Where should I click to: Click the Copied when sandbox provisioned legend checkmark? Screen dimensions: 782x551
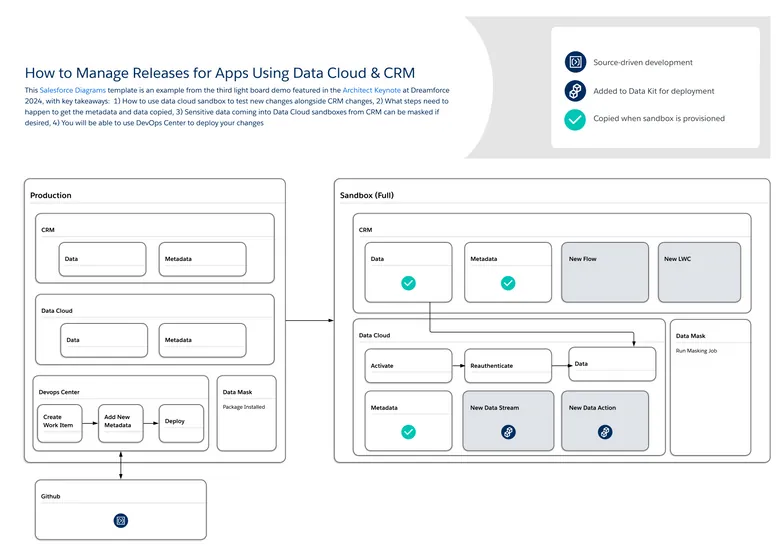pos(575,119)
